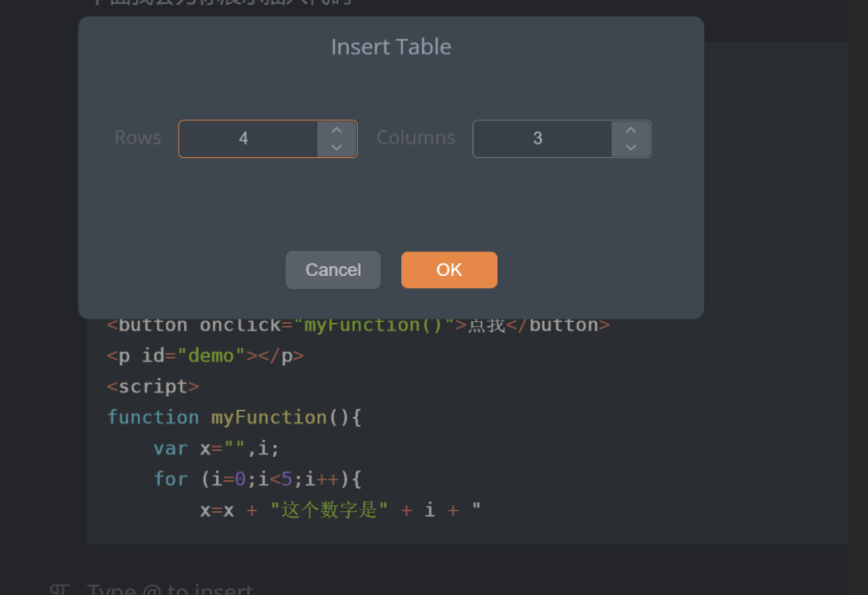Click the Rows label
This screenshot has height=595, width=868.
pyautogui.click(x=138, y=138)
